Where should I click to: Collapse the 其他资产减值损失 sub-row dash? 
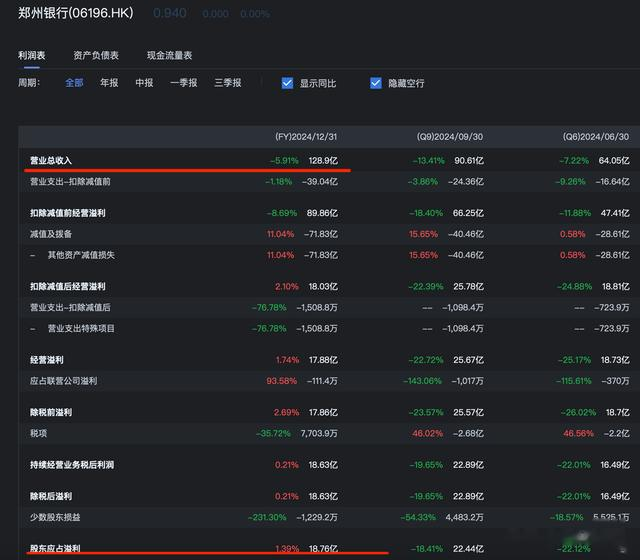pos(33,255)
